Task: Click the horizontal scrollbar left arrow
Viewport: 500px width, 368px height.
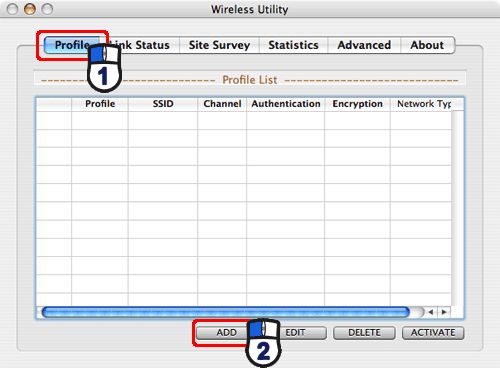Action: coord(431,312)
